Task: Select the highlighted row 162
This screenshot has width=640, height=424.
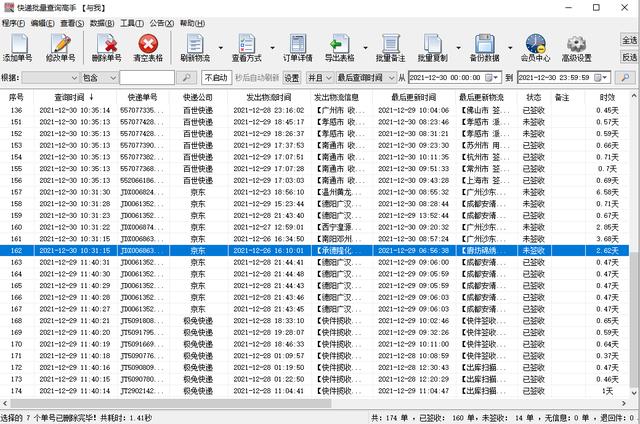Action: (314, 251)
